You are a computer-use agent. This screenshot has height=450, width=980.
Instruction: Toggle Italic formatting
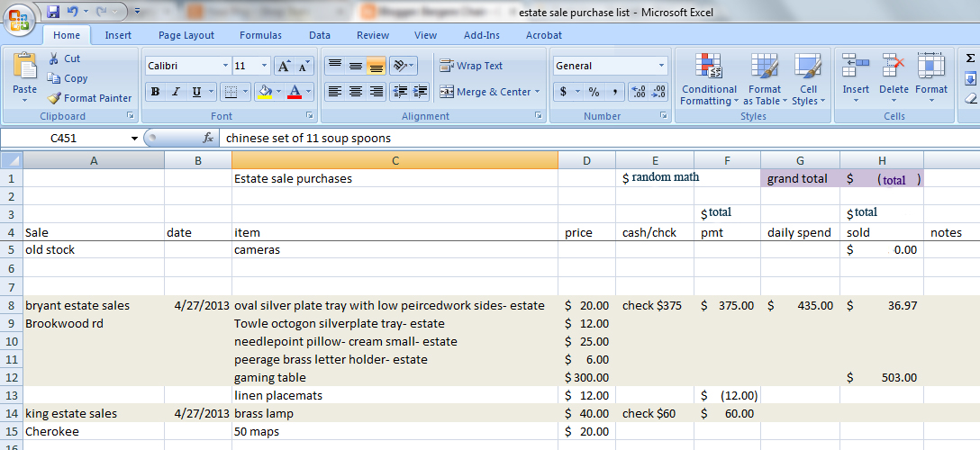click(176, 92)
